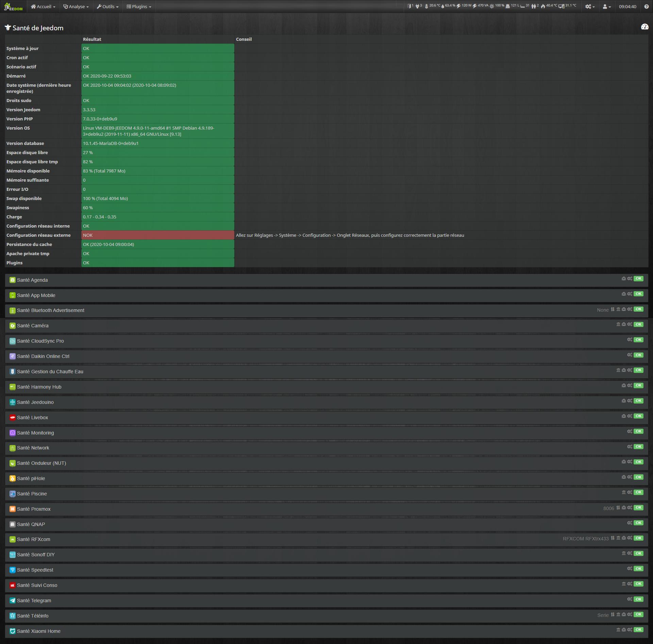Viewport: 653px width, 644px height.
Task: Click the brightness 100 % summary
Action: coord(497,6)
